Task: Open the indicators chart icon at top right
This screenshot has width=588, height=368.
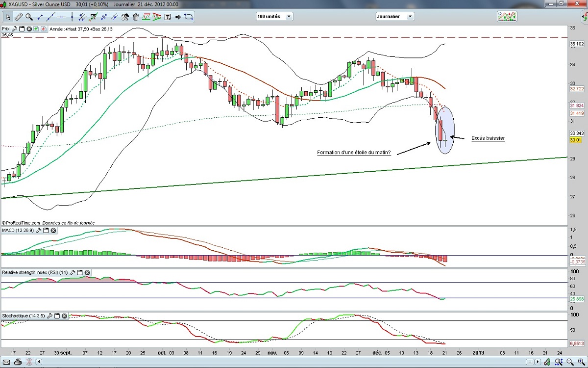Action: click(507, 16)
